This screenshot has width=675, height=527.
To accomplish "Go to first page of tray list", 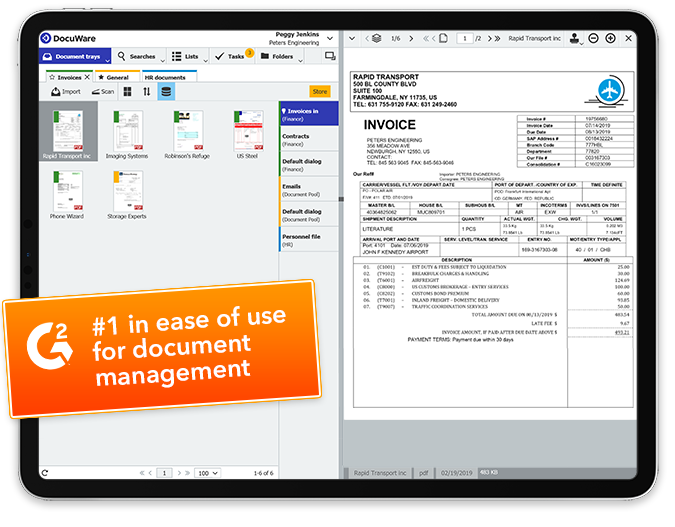I will tap(142, 473).
